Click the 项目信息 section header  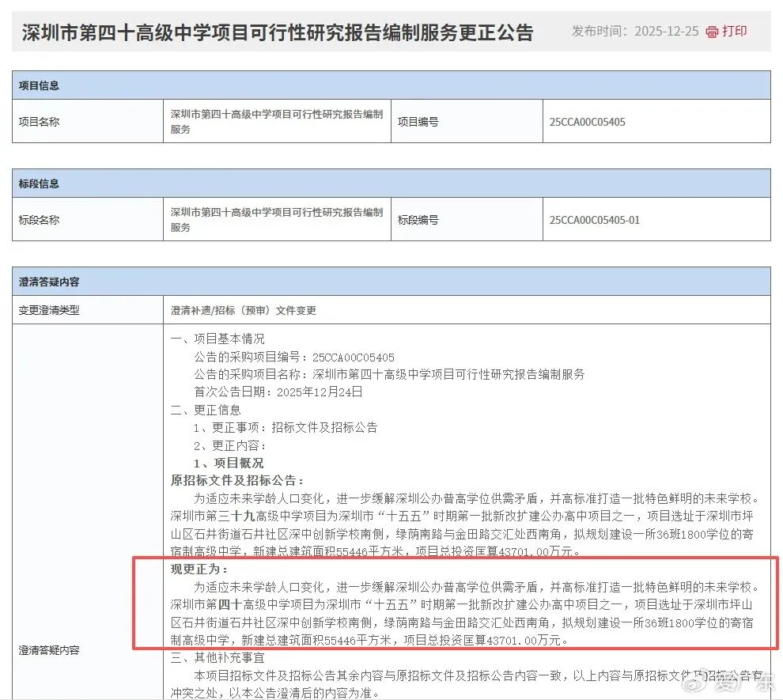pyautogui.click(x=391, y=85)
